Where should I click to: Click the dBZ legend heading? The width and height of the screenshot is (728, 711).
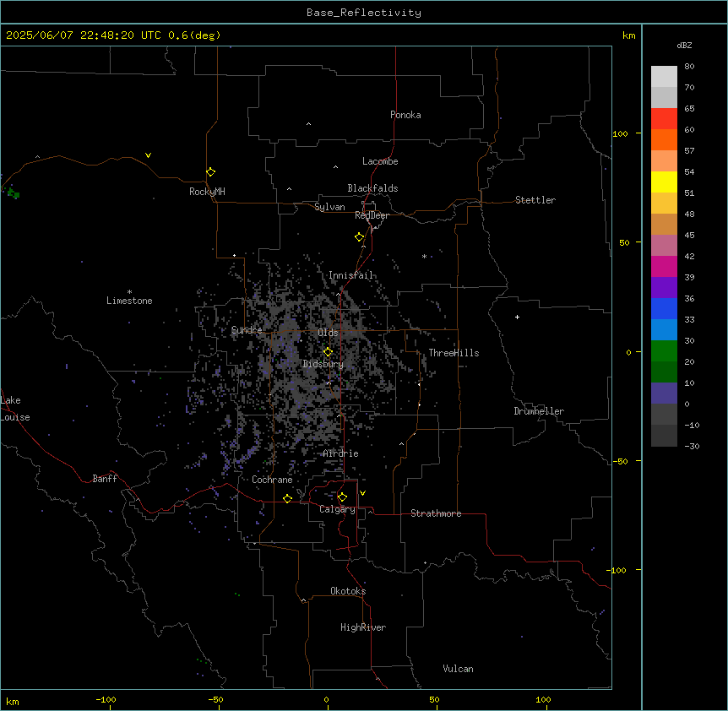[684, 45]
